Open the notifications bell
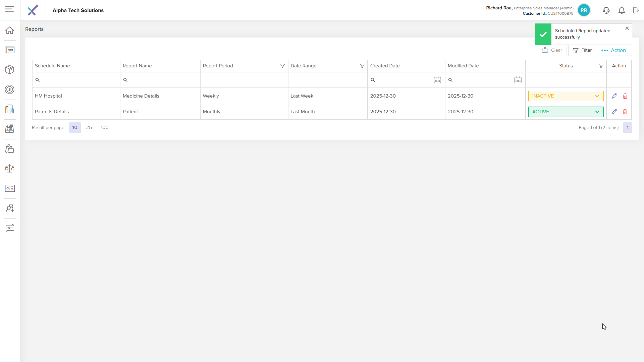The height and width of the screenshot is (362, 644). pyautogui.click(x=622, y=10)
